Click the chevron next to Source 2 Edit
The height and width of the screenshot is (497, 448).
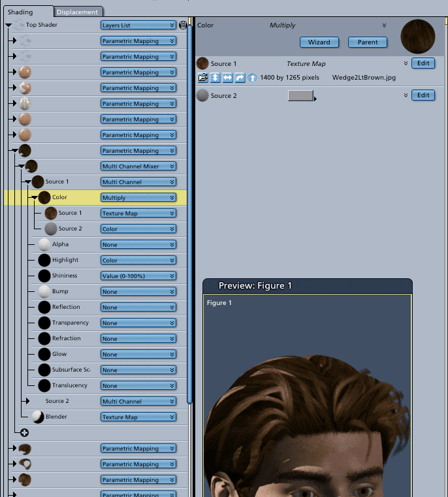pos(406,95)
